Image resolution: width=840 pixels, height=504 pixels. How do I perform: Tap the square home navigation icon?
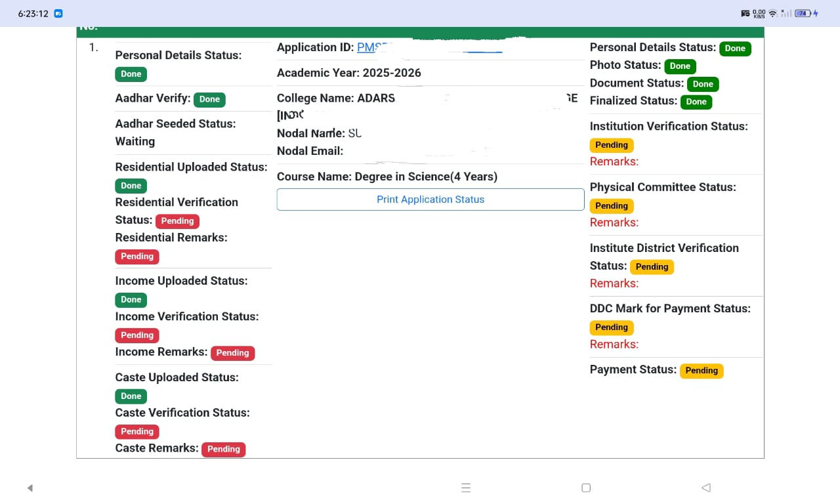[586, 488]
